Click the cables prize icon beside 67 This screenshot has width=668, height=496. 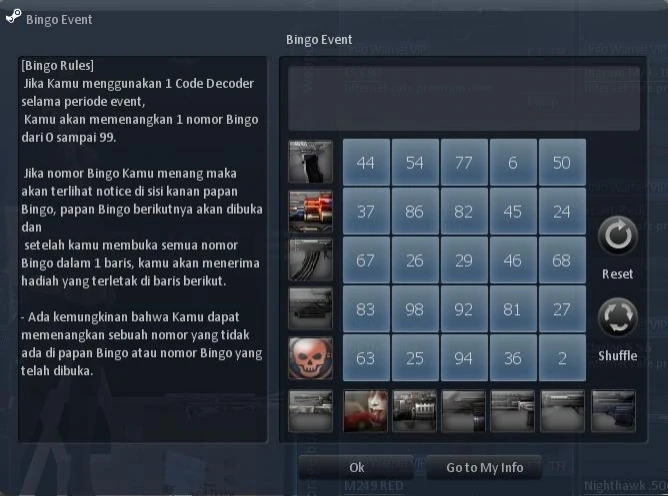(x=311, y=260)
